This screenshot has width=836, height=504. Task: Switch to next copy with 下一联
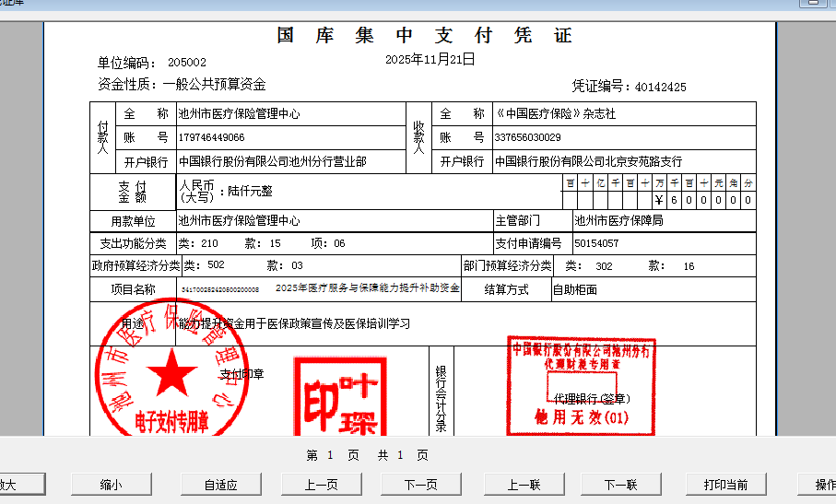point(620,485)
